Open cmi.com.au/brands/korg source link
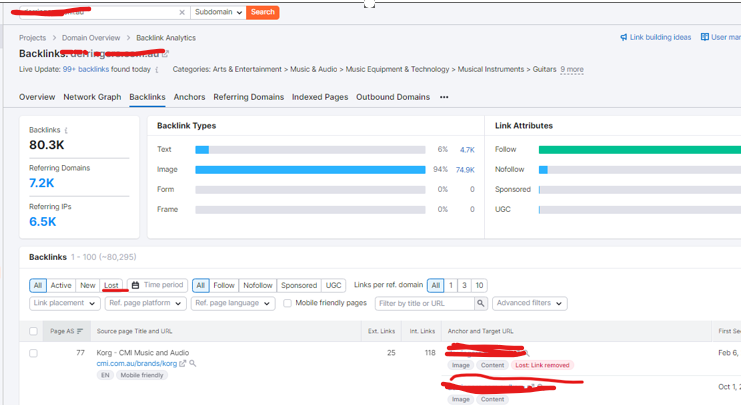741x405 pixels. click(x=137, y=363)
